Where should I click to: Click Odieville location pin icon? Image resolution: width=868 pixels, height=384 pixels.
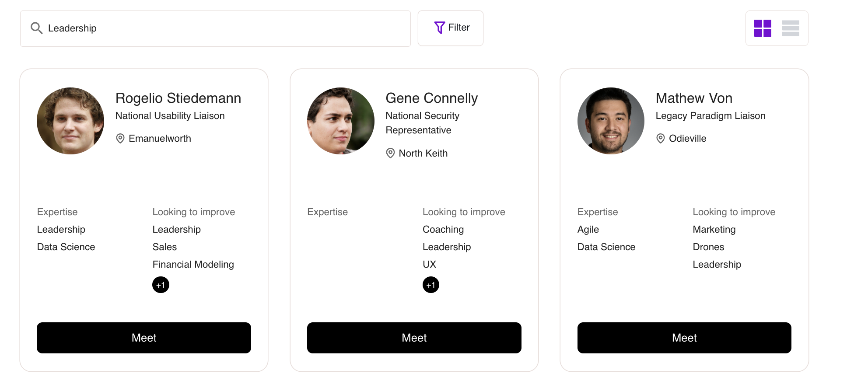pyautogui.click(x=661, y=139)
